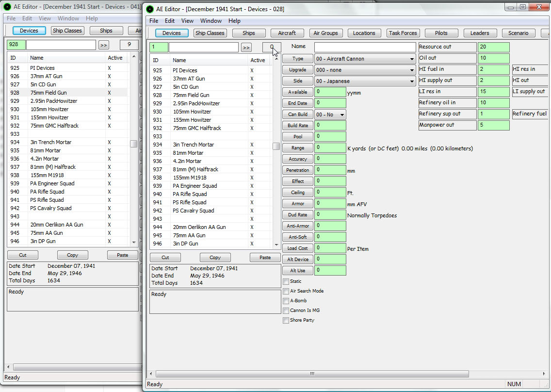Enable Air Search Mode checkbox
Screen dimensions: 551x392
pos(286,292)
